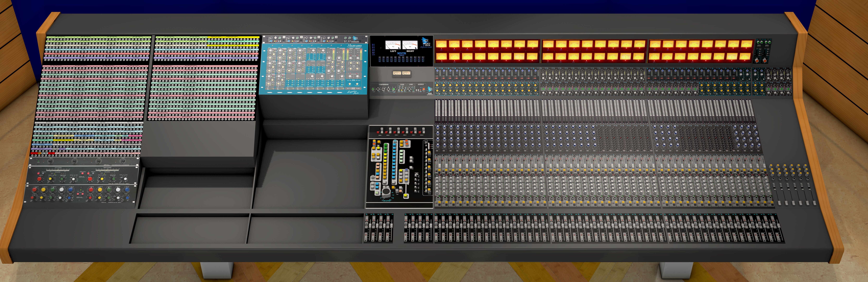This screenshot has height=282, width=868.
Task: Click RATIO knob on API 2500 compressor
Action: pos(383,89)
